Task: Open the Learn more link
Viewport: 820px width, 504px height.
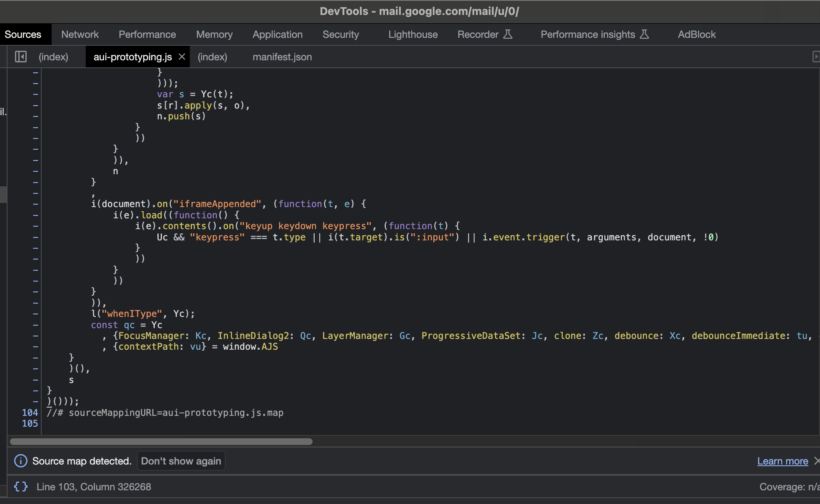Action: tap(783, 461)
